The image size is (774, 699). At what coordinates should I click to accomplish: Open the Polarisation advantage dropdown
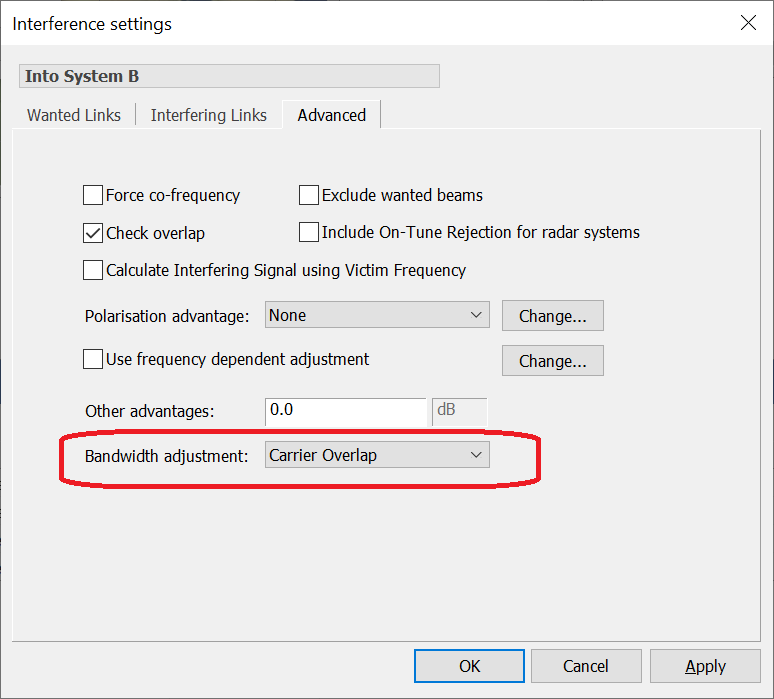[377, 315]
